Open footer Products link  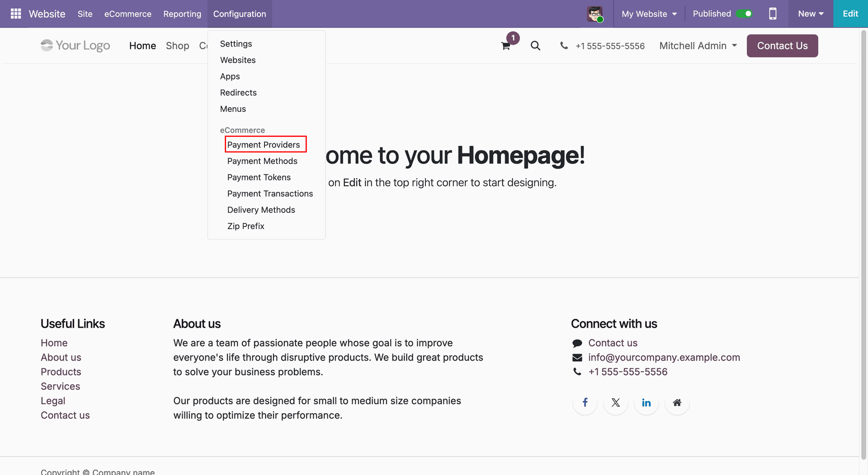(61, 372)
